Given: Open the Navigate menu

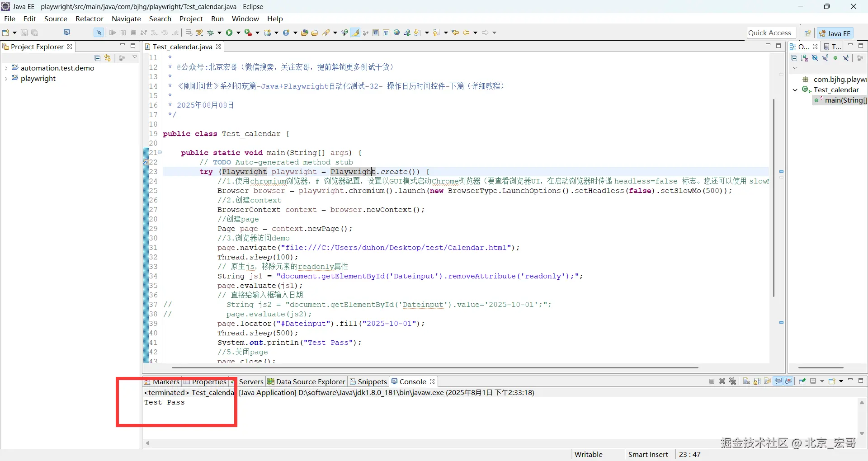Looking at the screenshot, I should click(126, 19).
